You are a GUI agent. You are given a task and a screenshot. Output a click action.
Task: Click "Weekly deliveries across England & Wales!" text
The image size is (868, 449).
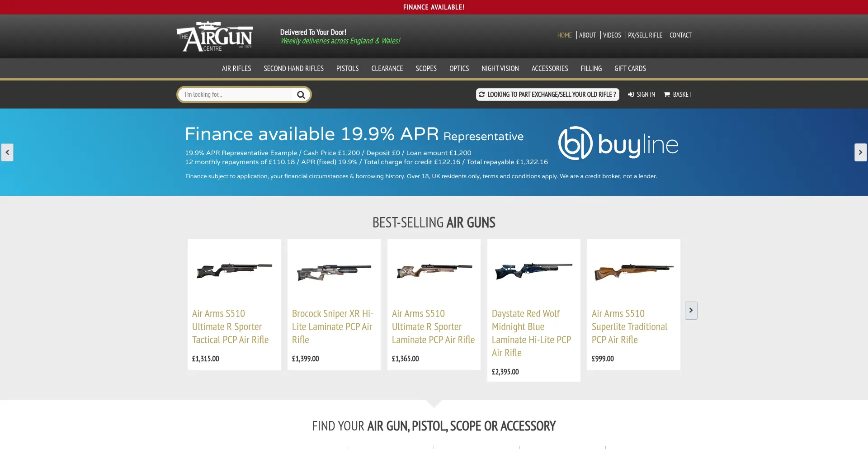pyautogui.click(x=340, y=41)
